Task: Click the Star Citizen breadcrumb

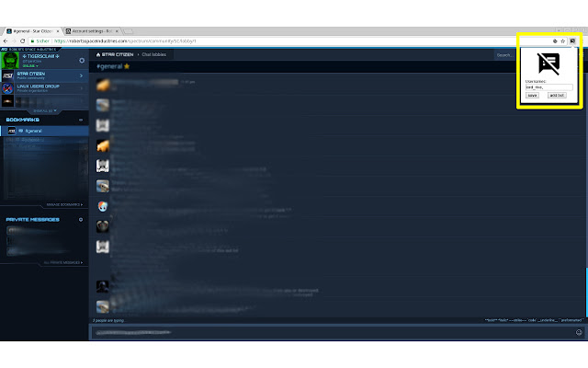Action: tap(118, 54)
